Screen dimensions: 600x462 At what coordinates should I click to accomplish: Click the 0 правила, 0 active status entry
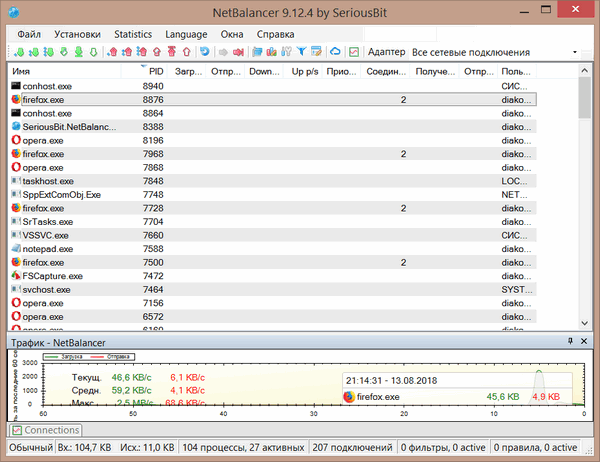[x=535, y=447]
